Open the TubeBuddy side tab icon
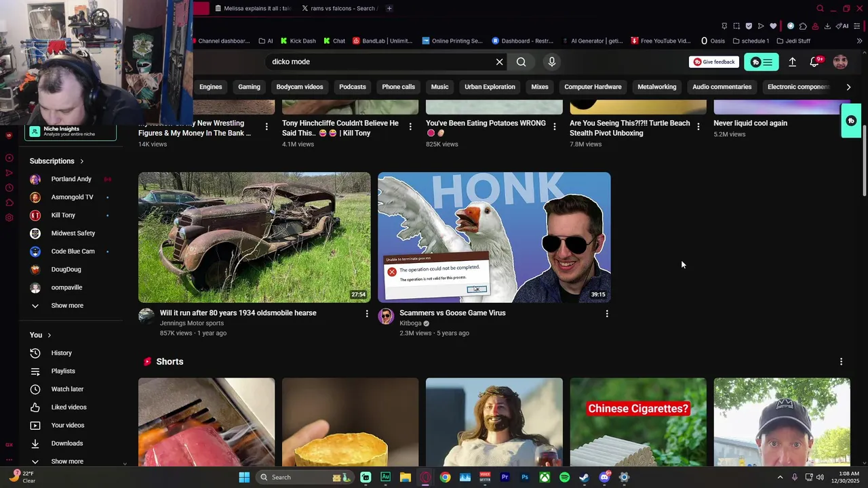Screen dimensions: 868x488 click(851, 121)
